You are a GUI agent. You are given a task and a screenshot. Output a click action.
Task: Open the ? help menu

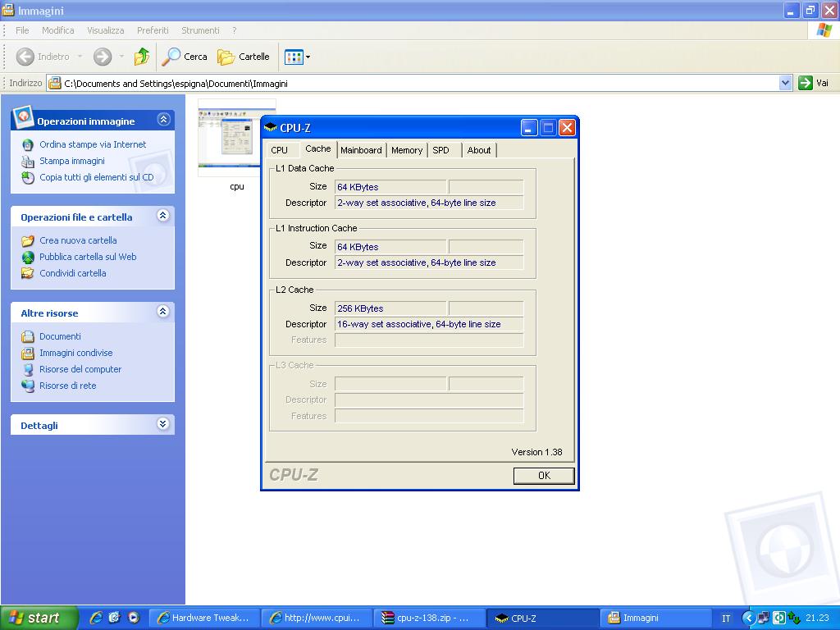click(234, 30)
